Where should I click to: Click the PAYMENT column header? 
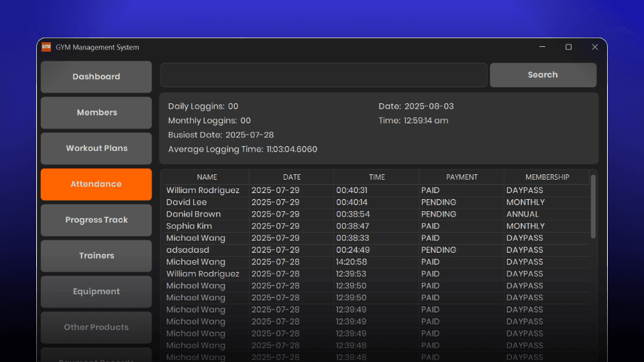pos(462,177)
